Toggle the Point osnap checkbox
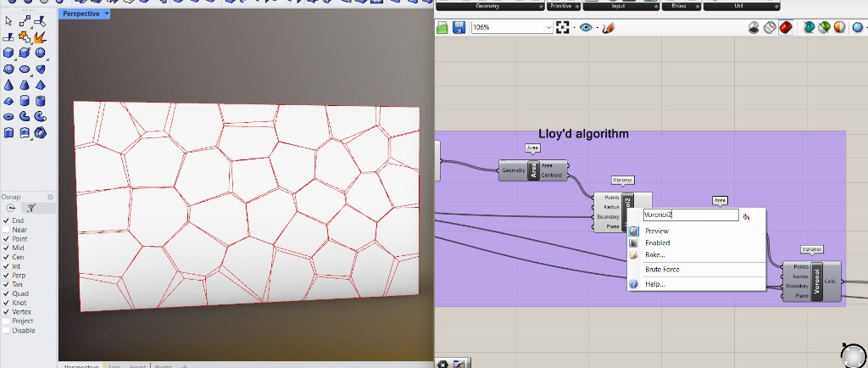 coord(6,238)
